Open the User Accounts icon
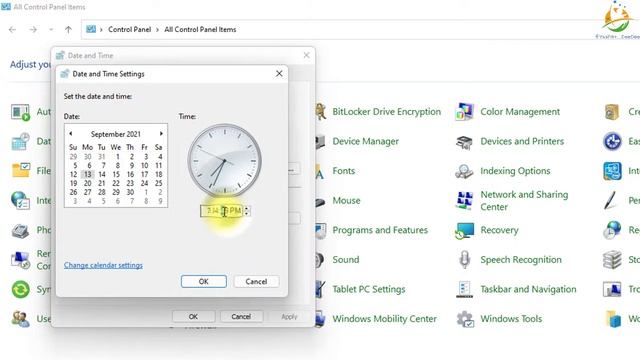 (x=20, y=319)
